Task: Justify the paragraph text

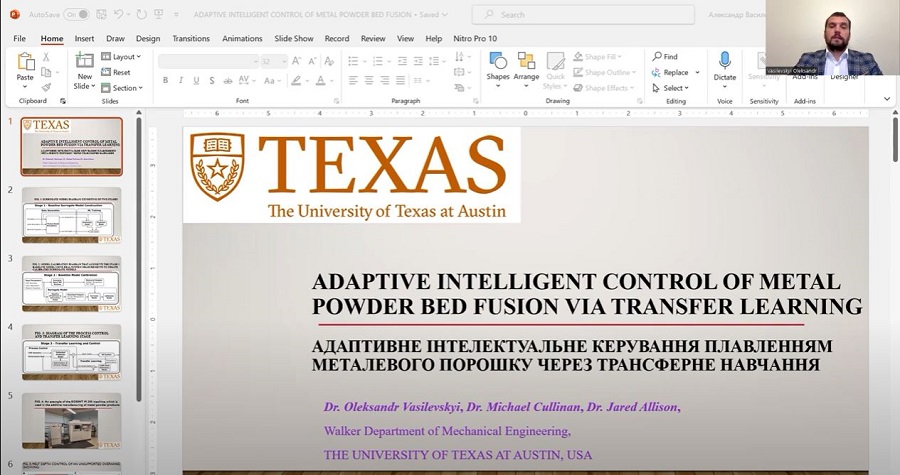Action: point(400,80)
